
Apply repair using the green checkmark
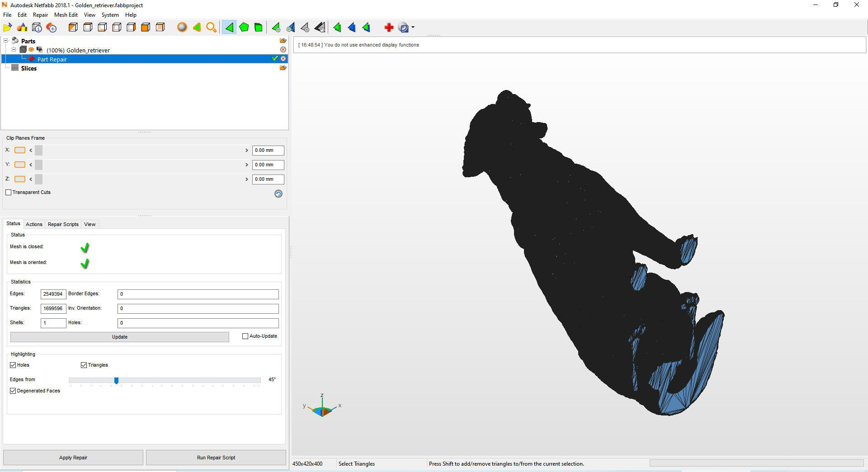274,59
